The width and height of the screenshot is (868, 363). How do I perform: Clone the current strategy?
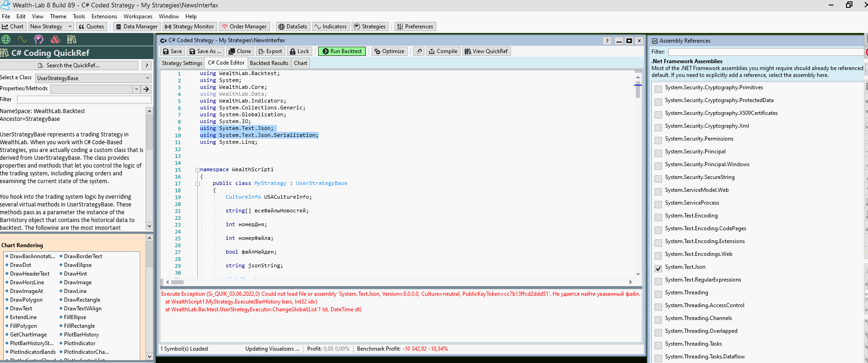(240, 51)
